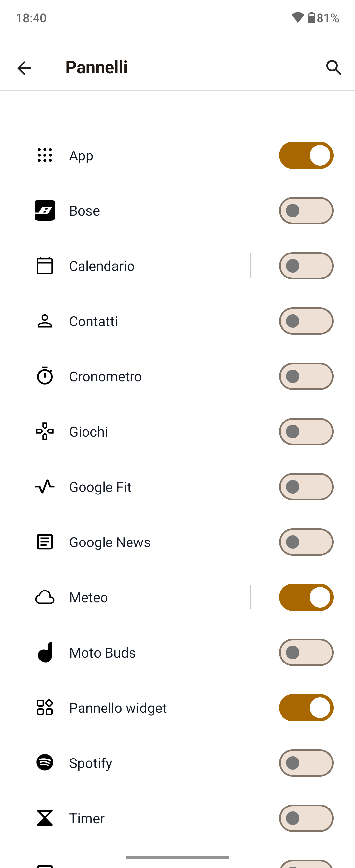Image resolution: width=355 pixels, height=868 pixels.
Task: Enable the Bose panel switch
Action: tap(306, 211)
